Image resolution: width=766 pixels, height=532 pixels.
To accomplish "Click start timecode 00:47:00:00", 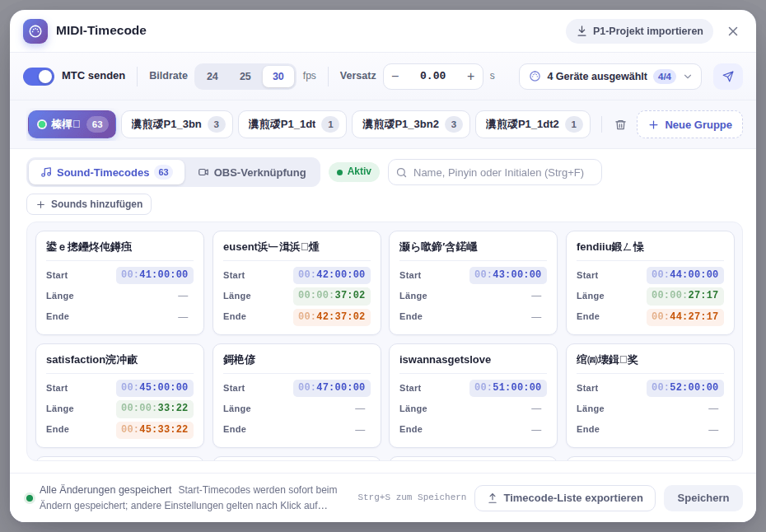I will point(332,387).
